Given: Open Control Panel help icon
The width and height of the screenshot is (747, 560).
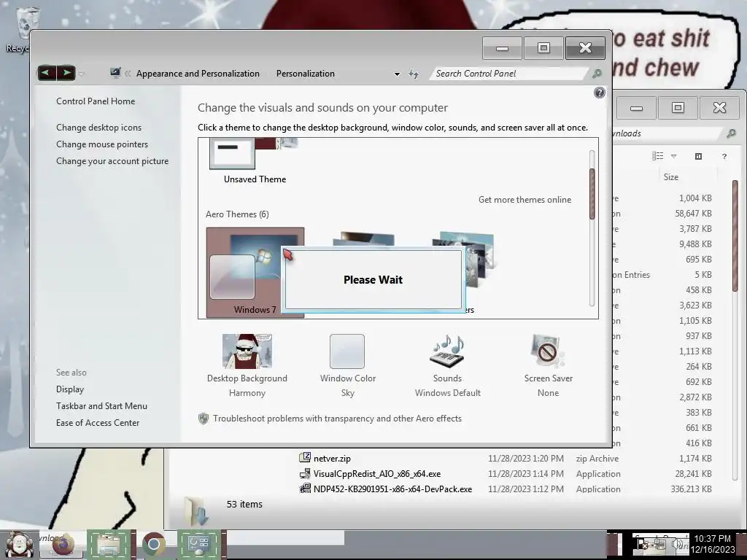Looking at the screenshot, I should click(600, 93).
